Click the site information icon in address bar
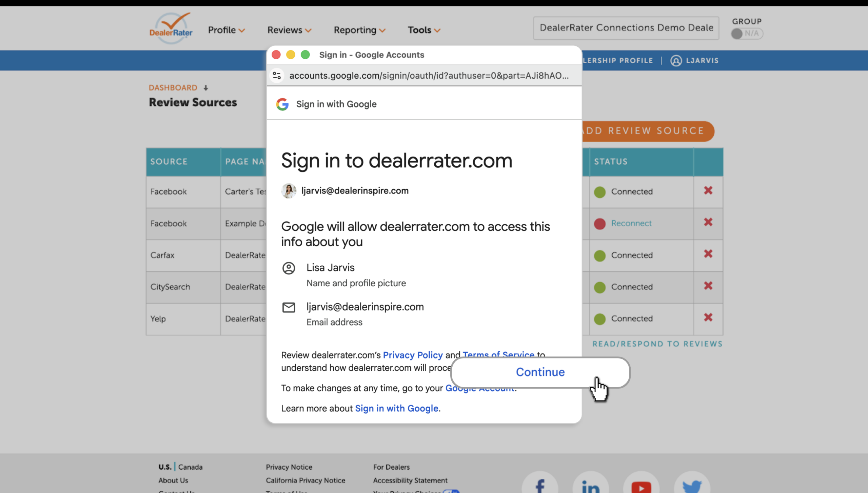The width and height of the screenshot is (868, 493). click(x=277, y=76)
